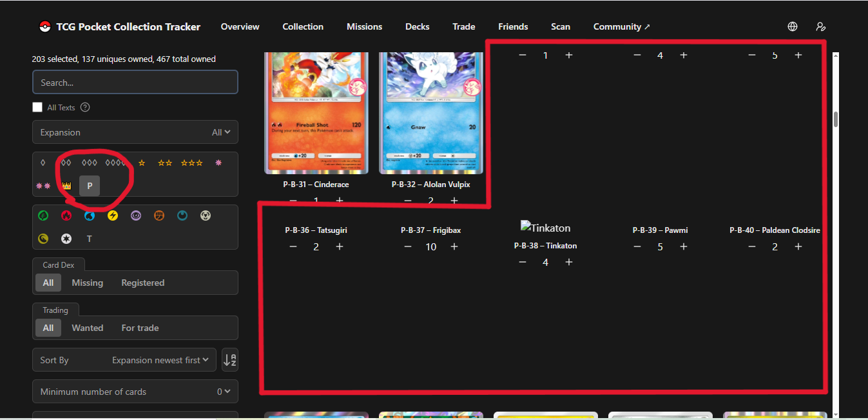Open the Community external link
This screenshot has height=420, width=868.
point(622,26)
